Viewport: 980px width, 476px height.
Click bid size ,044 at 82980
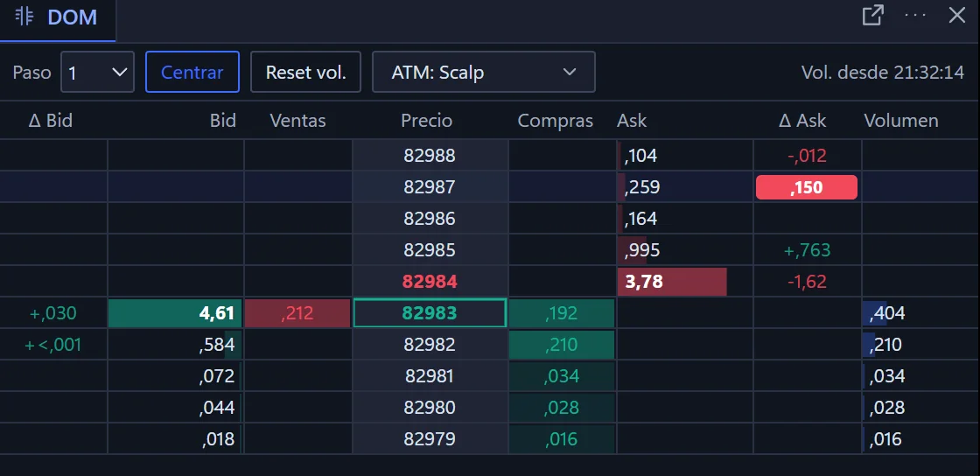pos(217,408)
